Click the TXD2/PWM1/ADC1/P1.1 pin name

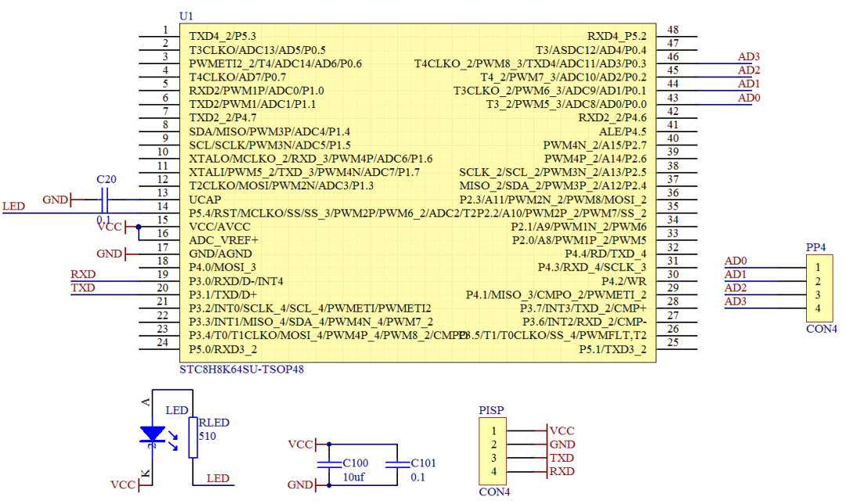pos(252,104)
